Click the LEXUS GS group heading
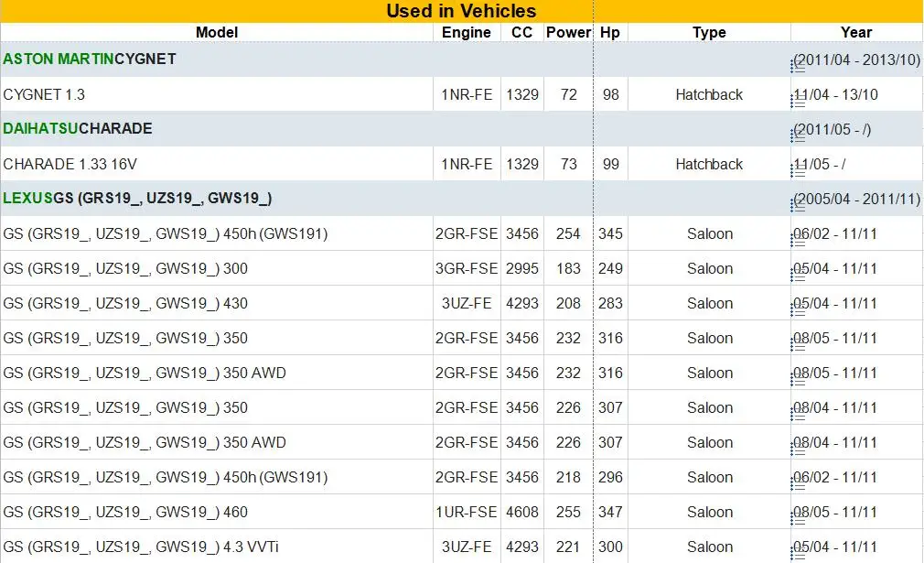Viewport: 924px width, 563px height. pyautogui.click(x=137, y=198)
